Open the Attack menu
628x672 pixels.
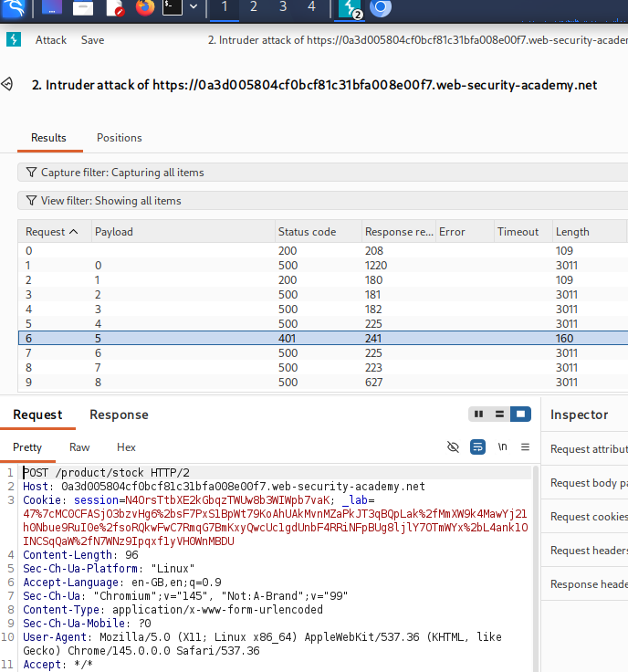click(x=51, y=40)
